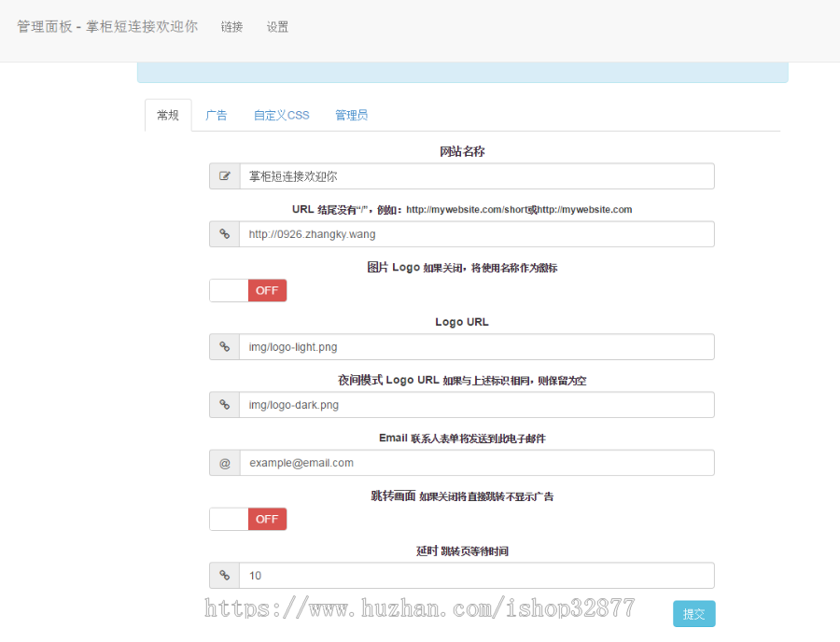
Task: Click the @ icon beside the email field
Action: [x=224, y=463]
